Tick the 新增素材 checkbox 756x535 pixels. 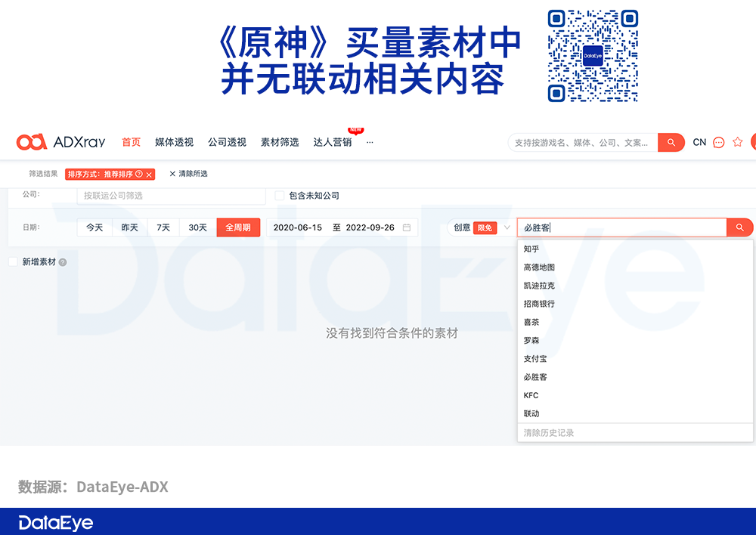[13, 262]
